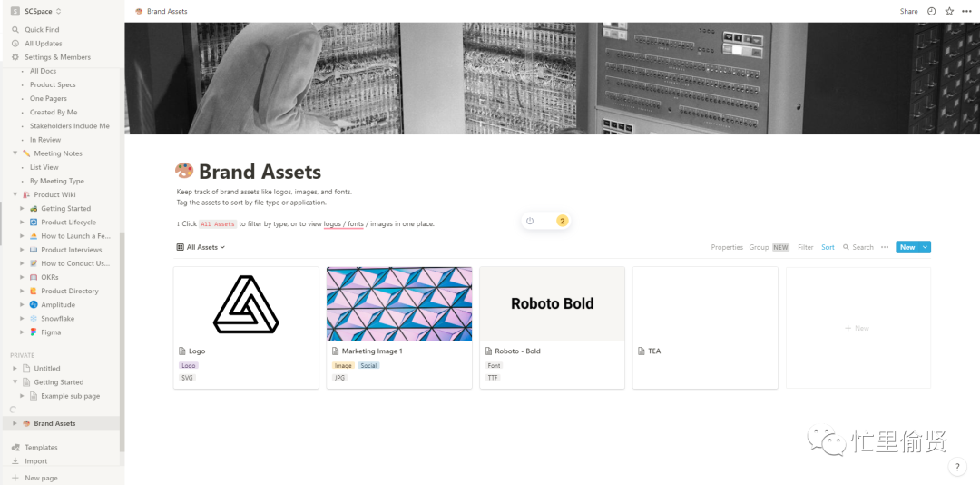Image resolution: width=980 pixels, height=485 pixels.
Task: Open Figma page in sidebar
Action: point(51,332)
